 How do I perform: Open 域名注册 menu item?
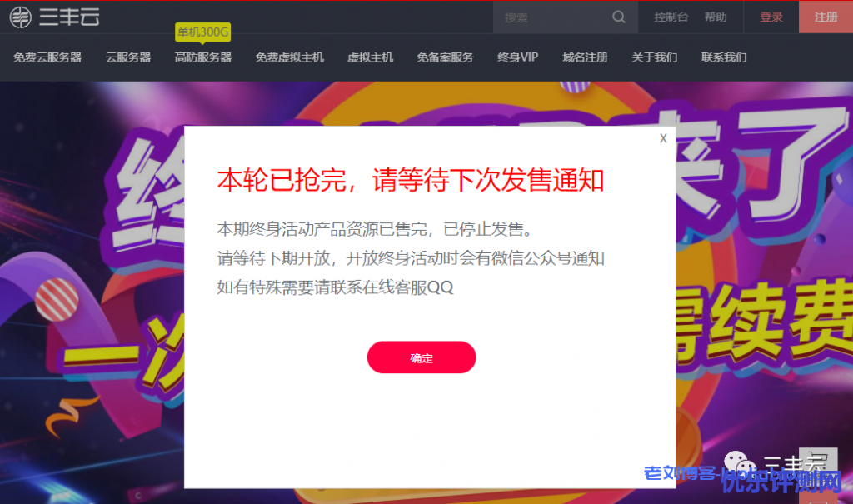tap(585, 57)
